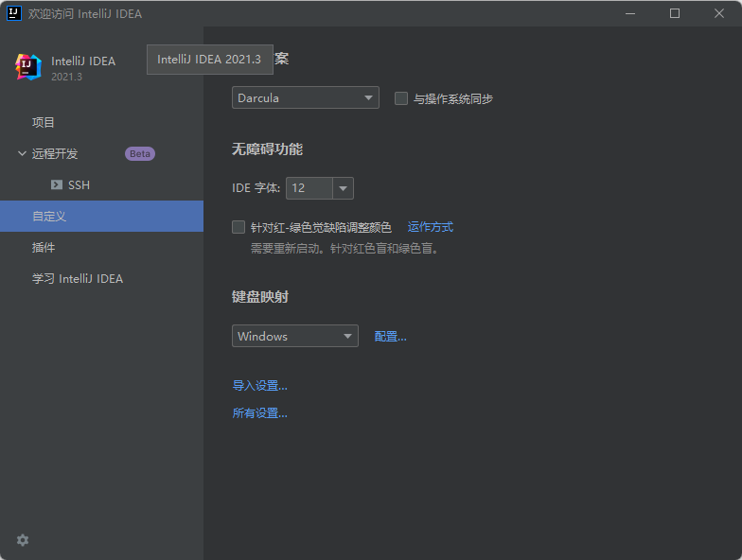
Task: Click the IJ app icon in the title bar
Action: pyautogui.click(x=13, y=13)
